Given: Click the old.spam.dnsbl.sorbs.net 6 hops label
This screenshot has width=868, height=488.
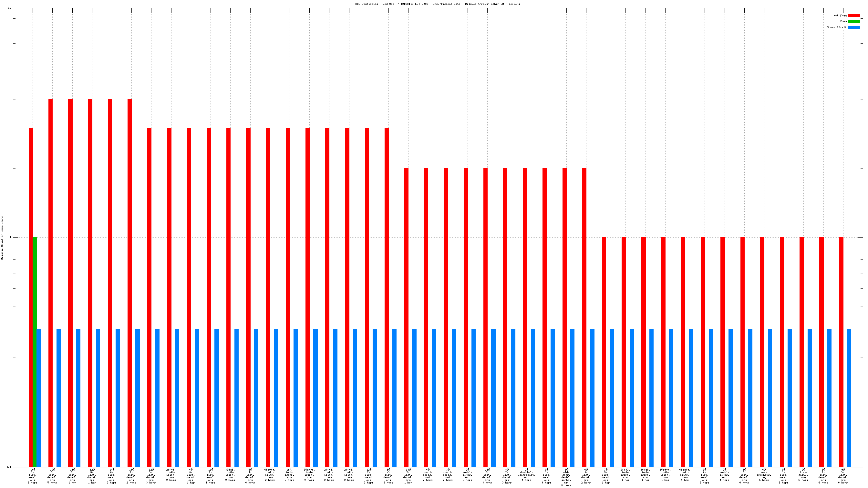Looking at the screenshot, I should [x=566, y=477].
